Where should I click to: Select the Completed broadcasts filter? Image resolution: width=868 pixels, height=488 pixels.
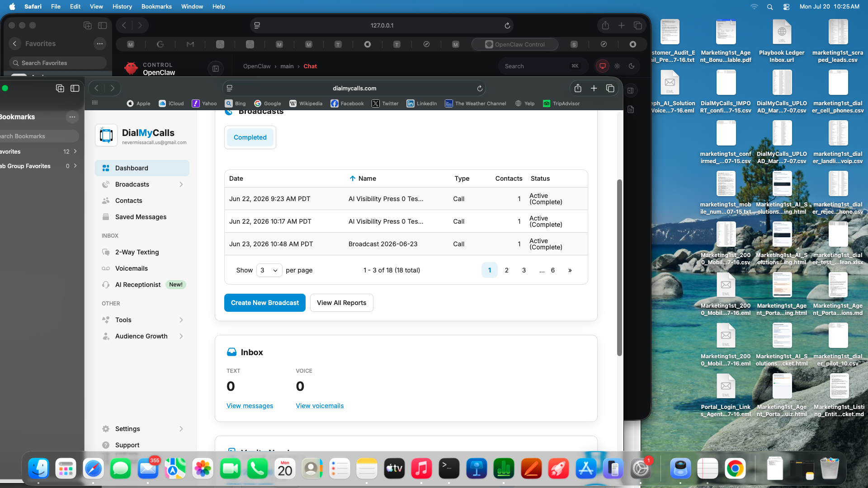(250, 137)
